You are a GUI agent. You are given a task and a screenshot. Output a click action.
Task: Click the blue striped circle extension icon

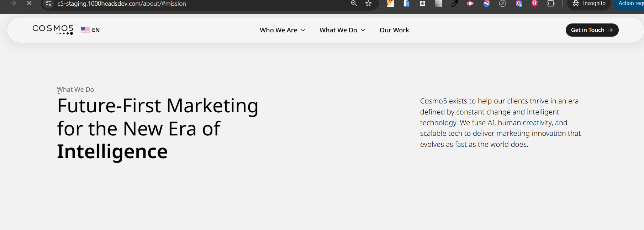[x=486, y=4]
